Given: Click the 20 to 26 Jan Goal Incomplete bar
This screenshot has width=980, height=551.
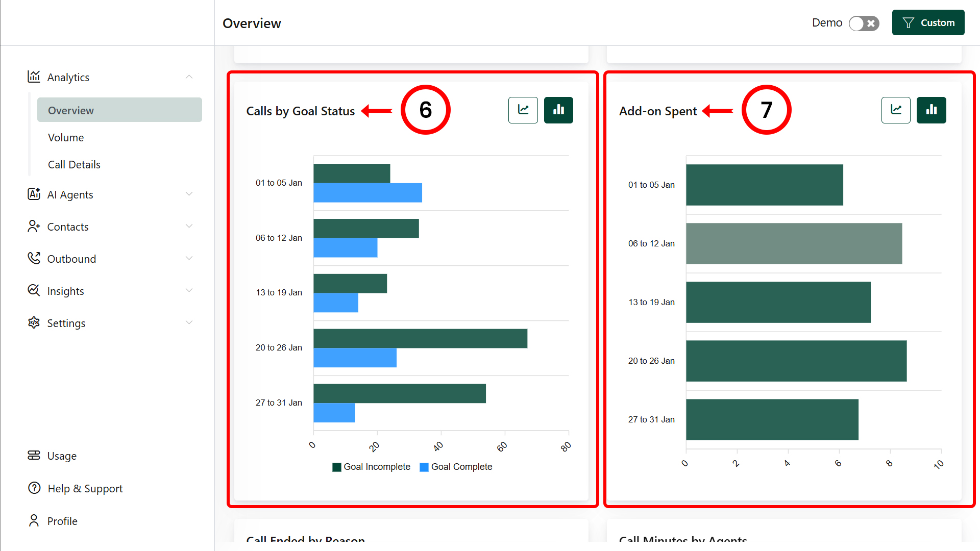Looking at the screenshot, I should (x=420, y=338).
